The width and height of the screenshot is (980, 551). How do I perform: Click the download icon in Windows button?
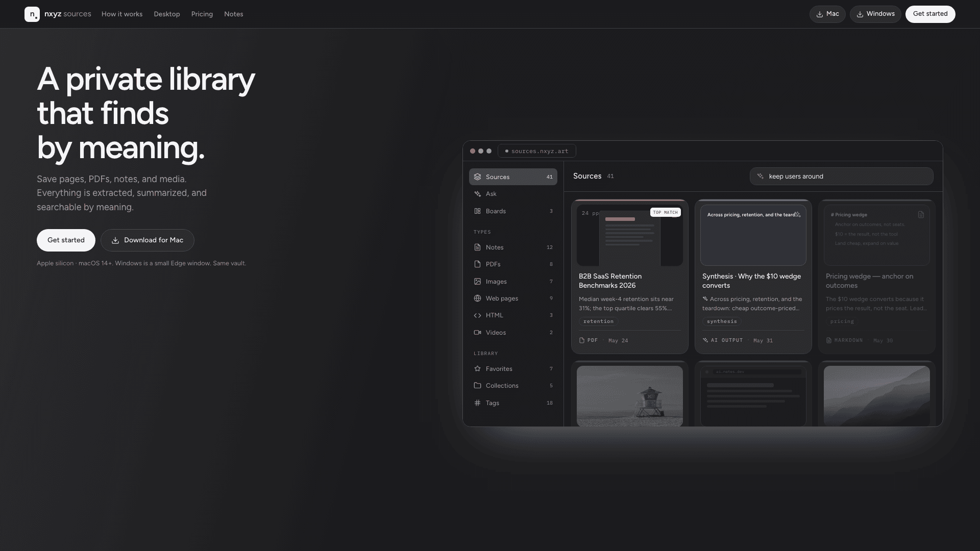point(860,14)
